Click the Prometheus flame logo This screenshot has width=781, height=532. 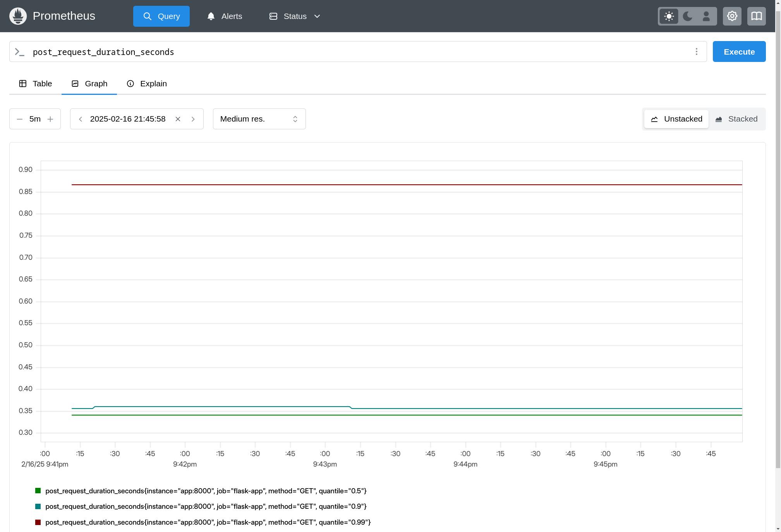tap(18, 16)
